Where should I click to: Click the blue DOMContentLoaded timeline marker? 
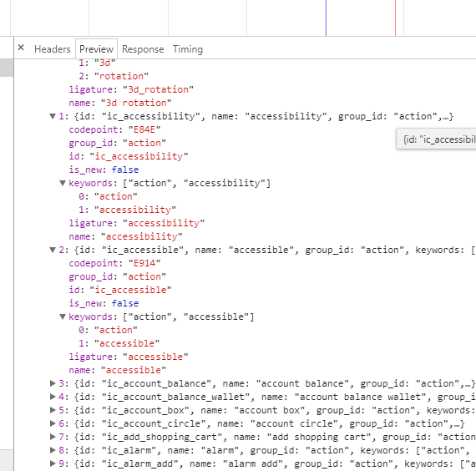(x=326, y=18)
